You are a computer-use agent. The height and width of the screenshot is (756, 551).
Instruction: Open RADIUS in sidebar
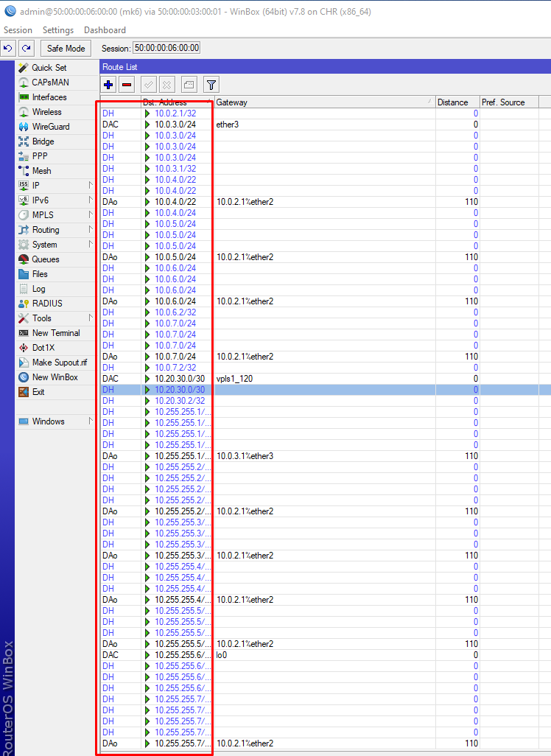click(x=55, y=304)
